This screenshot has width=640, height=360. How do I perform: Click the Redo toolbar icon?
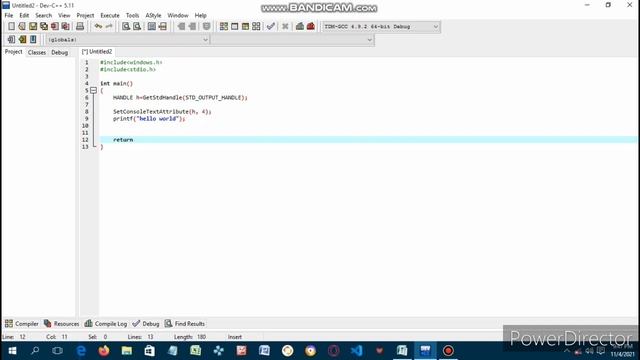pos(109,26)
